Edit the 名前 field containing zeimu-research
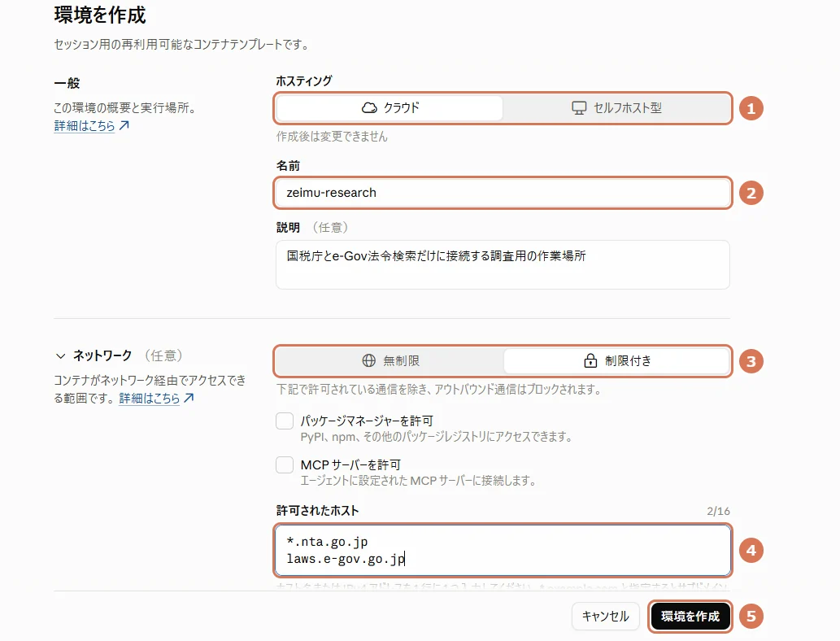The width and height of the screenshot is (840, 641). 503,193
